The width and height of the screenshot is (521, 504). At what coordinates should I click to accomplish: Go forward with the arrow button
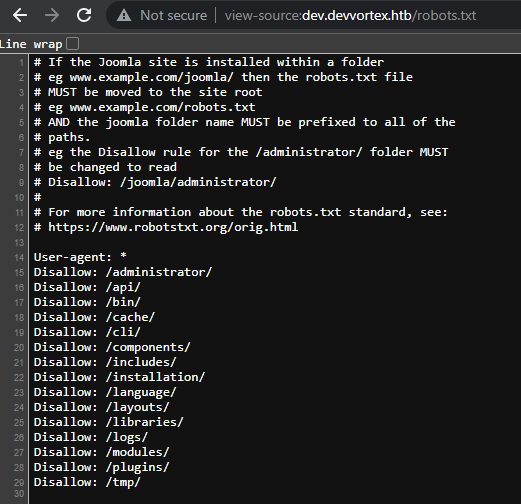(x=52, y=15)
